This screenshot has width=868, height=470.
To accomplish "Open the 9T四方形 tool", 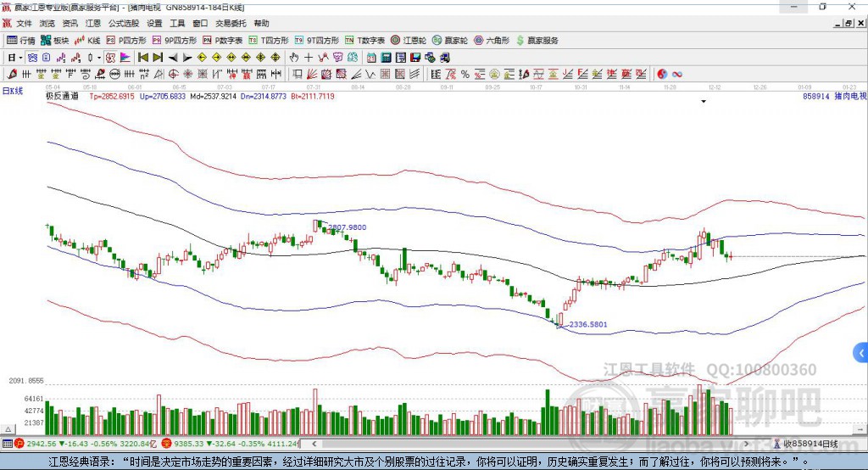I will coord(317,41).
